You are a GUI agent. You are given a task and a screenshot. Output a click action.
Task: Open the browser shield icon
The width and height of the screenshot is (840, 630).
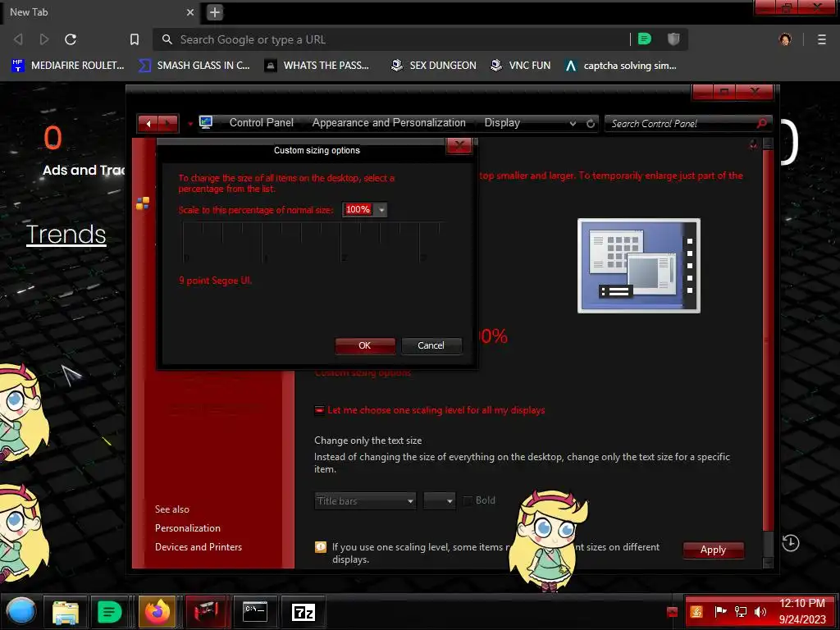click(673, 39)
